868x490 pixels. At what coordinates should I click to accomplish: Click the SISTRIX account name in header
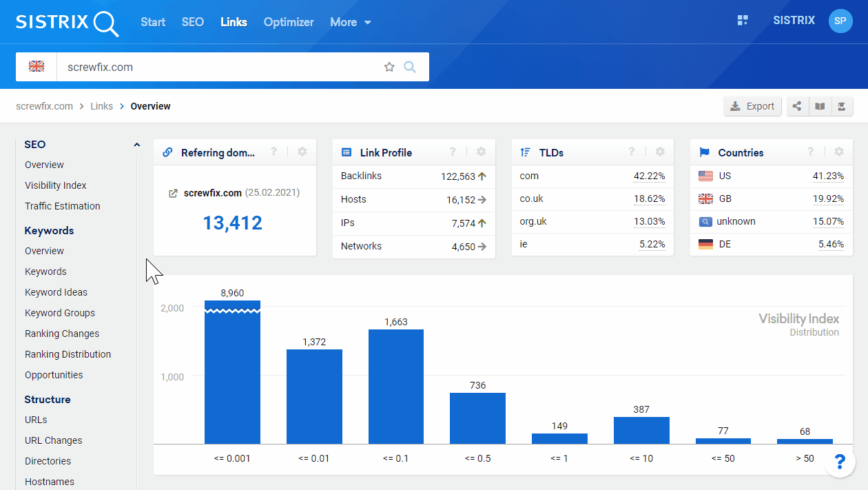[794, 21]
